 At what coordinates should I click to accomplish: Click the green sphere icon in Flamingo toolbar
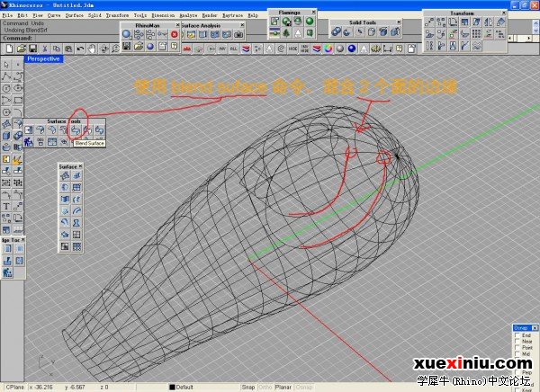310,22
